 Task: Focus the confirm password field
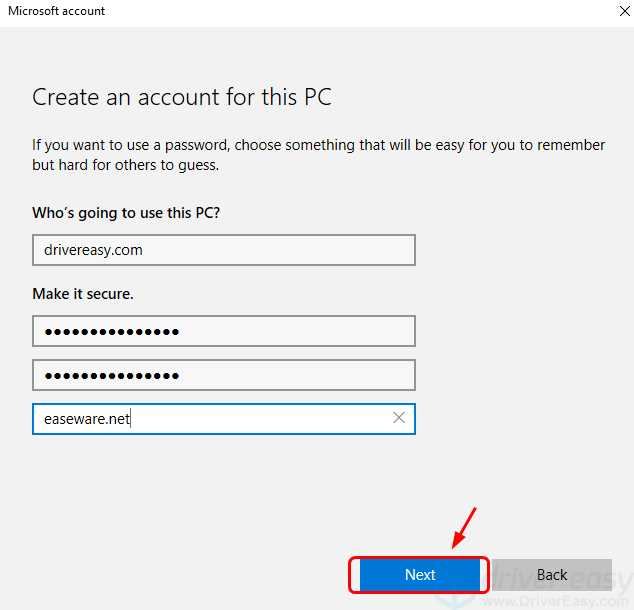[x=223, y=375]
